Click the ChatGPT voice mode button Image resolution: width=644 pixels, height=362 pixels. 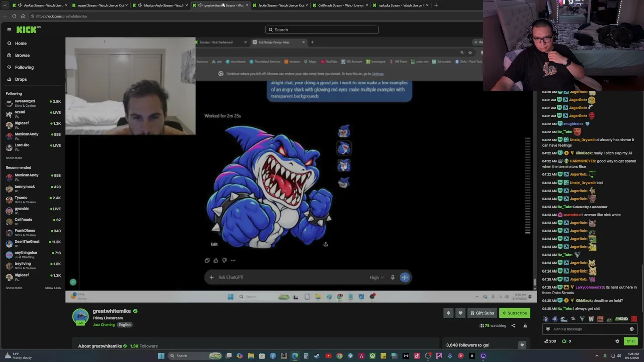point(405,277)
